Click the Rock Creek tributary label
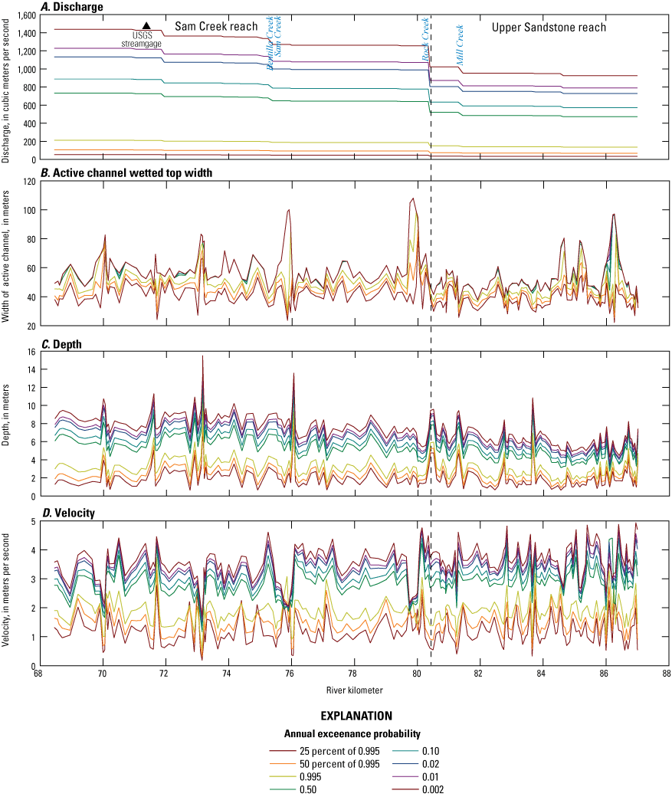This screenshot has height=797, width=672. tap(425, 40)
